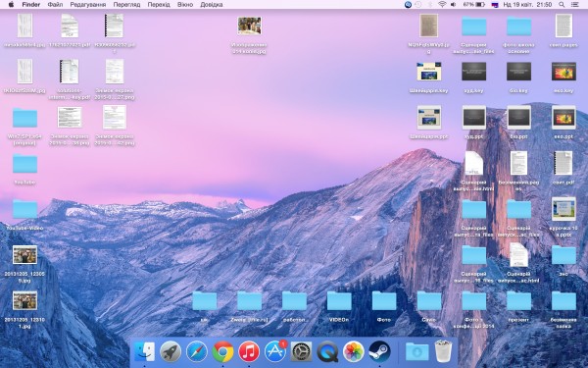Launch Google Chrome from the Dock

click(x=222, y=352)
